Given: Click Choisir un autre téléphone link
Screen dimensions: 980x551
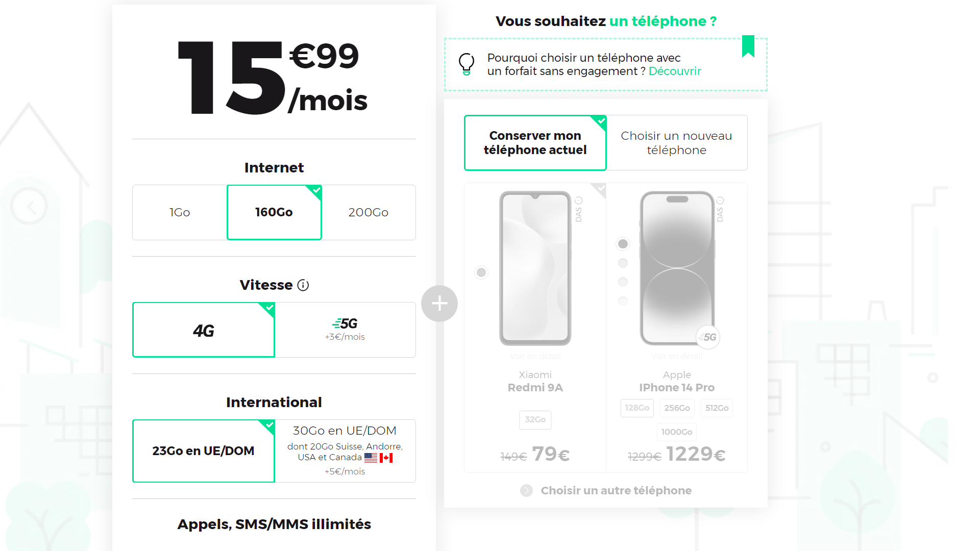Looking at the screenshot, I should (616, 490).
